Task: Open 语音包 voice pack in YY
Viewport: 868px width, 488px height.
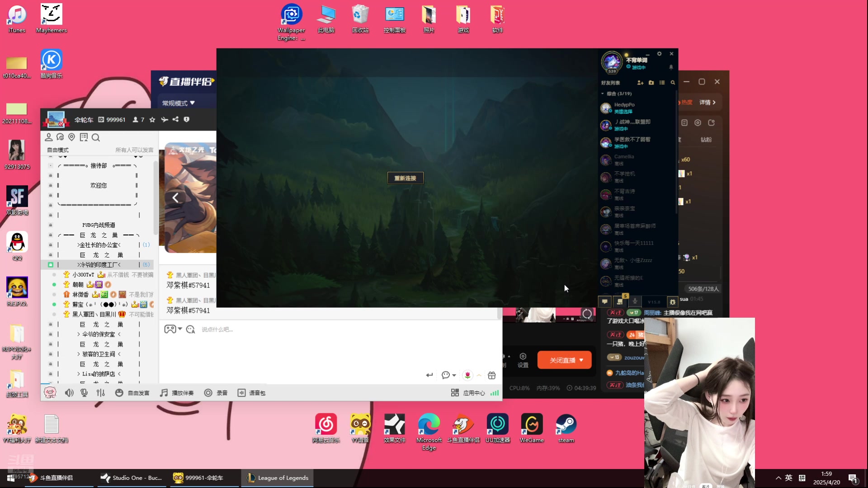Action: pyautogui.click(x=251, y=393)
